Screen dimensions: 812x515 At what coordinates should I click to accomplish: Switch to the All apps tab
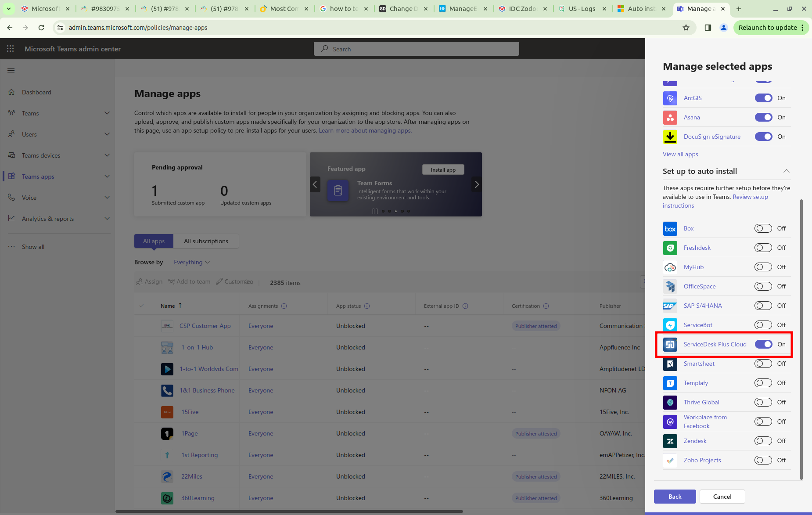[154, 241]
